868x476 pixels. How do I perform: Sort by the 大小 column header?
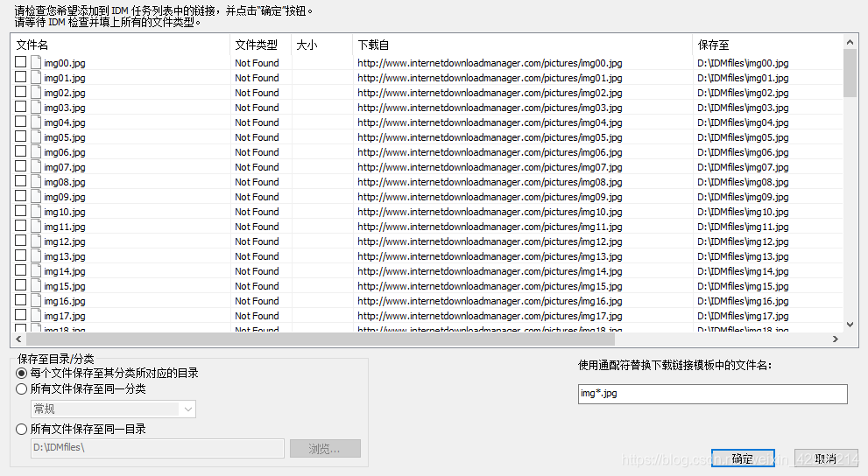coord(321,45)
